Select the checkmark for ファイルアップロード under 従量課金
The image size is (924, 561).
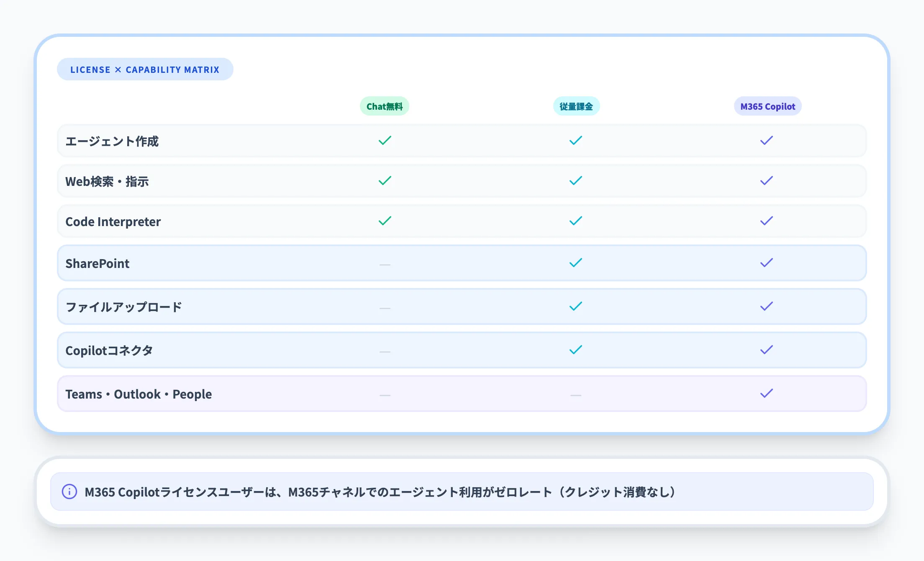click(576, 306)
